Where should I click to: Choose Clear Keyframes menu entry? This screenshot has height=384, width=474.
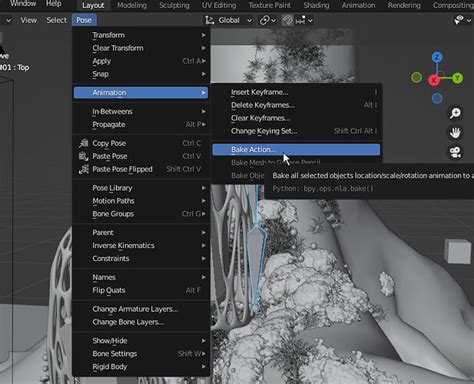[296, 118]
